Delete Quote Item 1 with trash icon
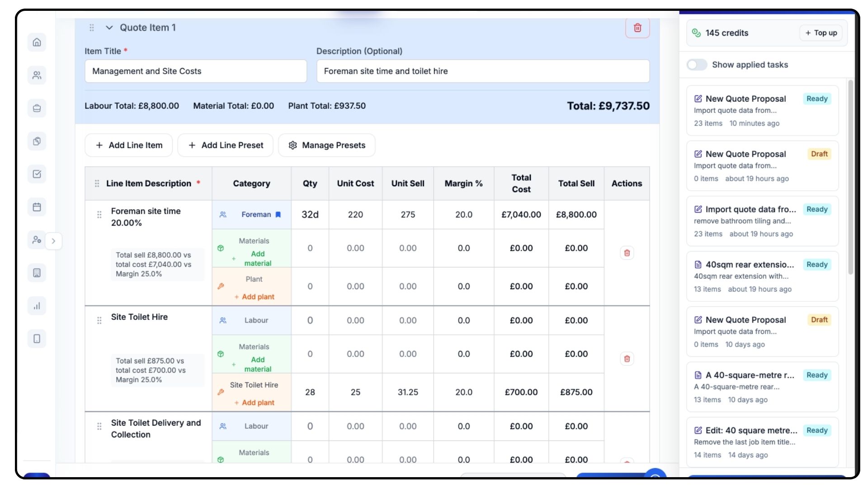868x488 pixels. pyautogui.click(x=637, y=28)
